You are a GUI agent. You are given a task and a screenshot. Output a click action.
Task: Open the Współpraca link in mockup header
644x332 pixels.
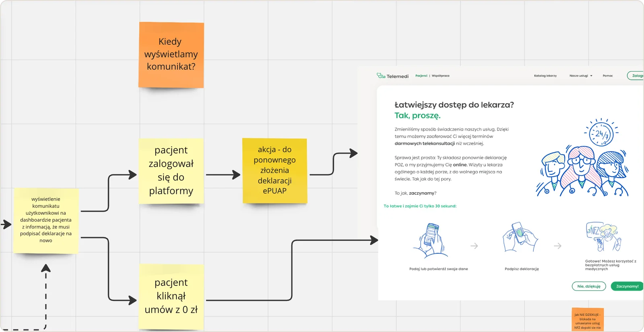click(441, 76)
